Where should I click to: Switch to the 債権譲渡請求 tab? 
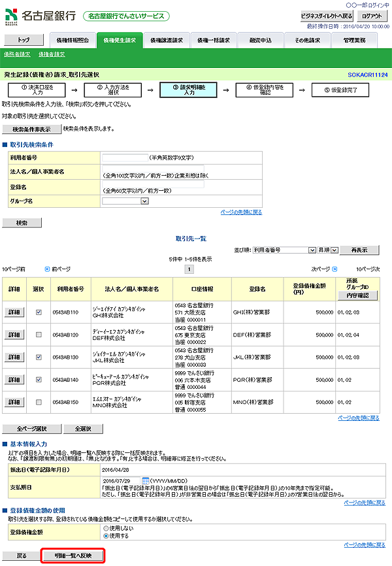167,41
